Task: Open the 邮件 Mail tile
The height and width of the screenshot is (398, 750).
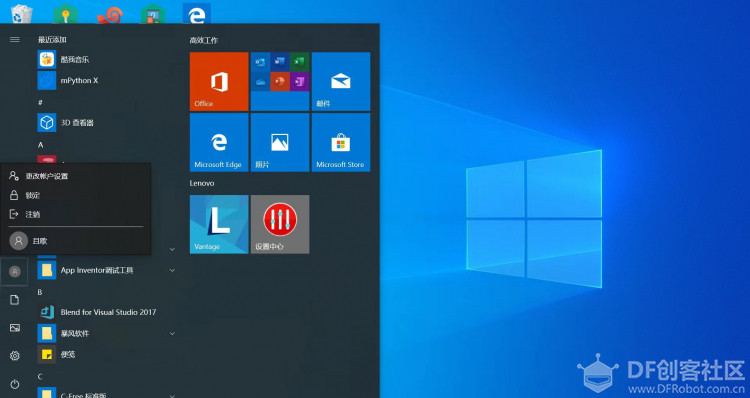Action: 341,81
